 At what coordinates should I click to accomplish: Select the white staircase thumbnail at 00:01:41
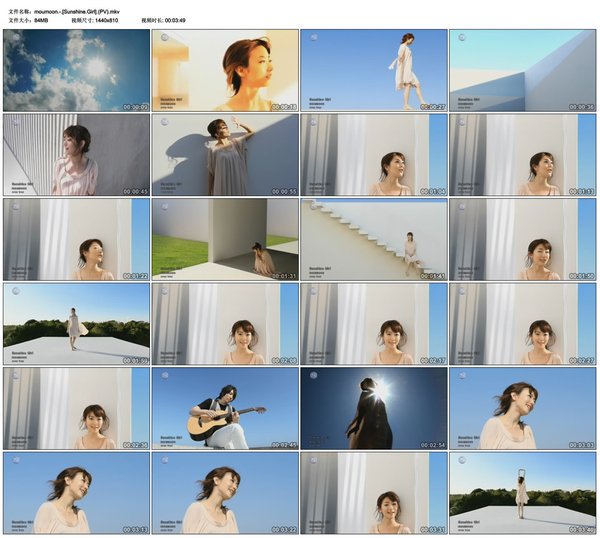click(x=374, y=240)
